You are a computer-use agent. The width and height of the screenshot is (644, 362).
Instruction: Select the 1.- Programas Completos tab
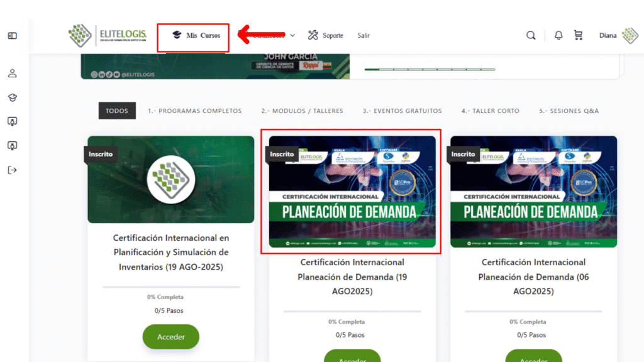click(195, 111)
